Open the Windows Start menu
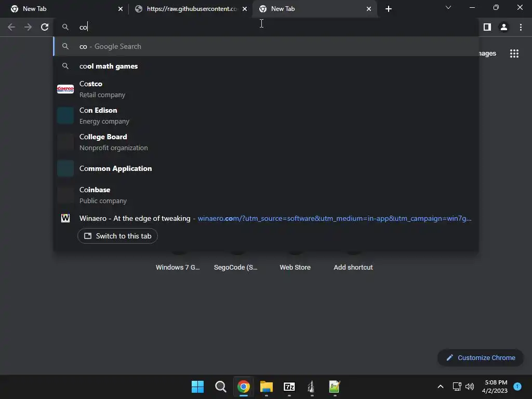This screenshot has height=399, width=532. [x=197, y=387]
